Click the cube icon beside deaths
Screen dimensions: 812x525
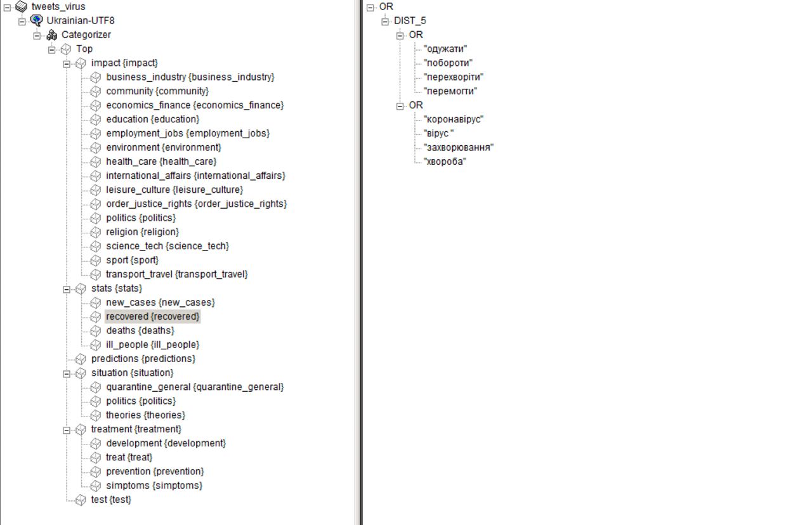point(96,330)
